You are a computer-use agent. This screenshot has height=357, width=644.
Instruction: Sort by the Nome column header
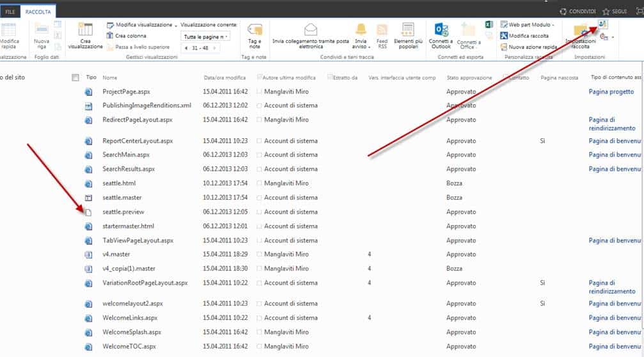pyautogui.click(x=109, y=77)
